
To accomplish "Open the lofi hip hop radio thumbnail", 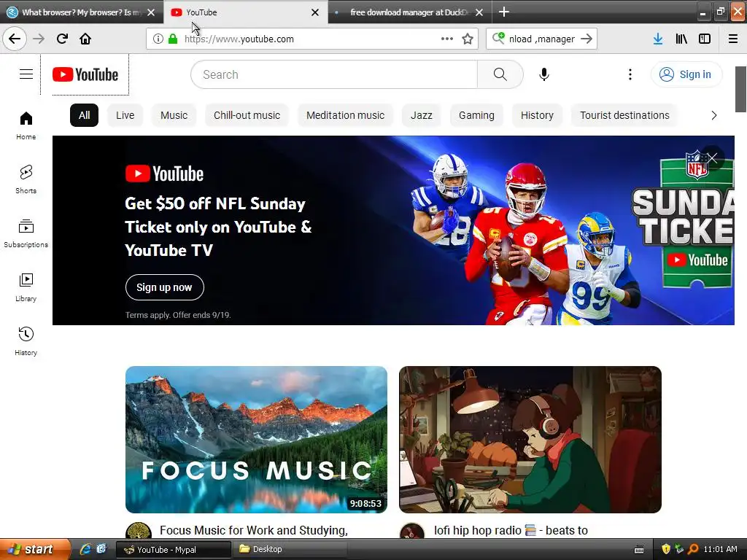I will pyautogui.click(x=530, y=440).
